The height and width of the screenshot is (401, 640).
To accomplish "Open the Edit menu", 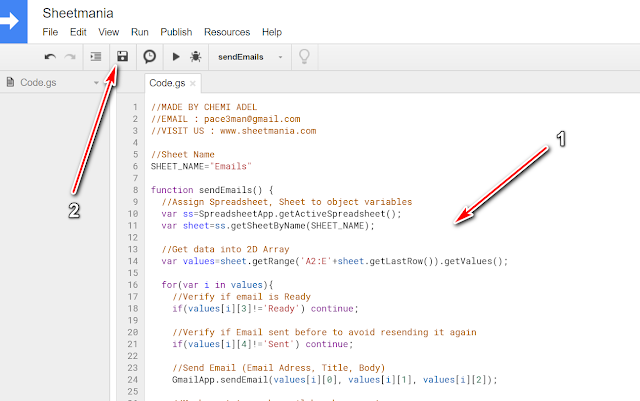I will (78, 32).
